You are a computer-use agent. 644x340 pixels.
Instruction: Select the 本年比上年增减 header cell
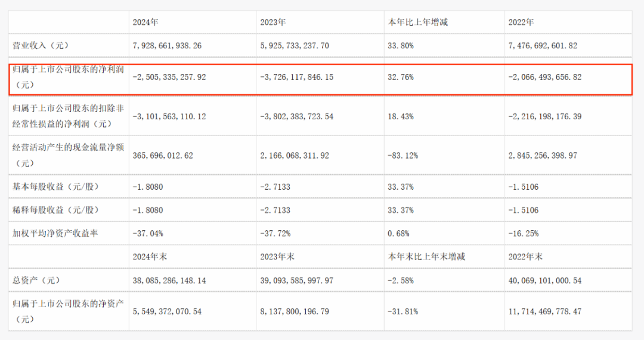pyautogui.click(x=417, y=22)
